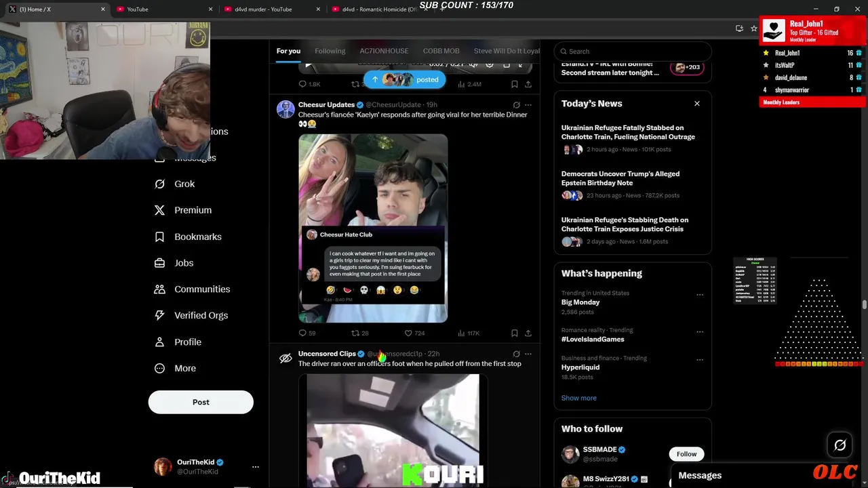Open Communities in the sidebar
Viewport: 868px width, 488px height.
193,289
